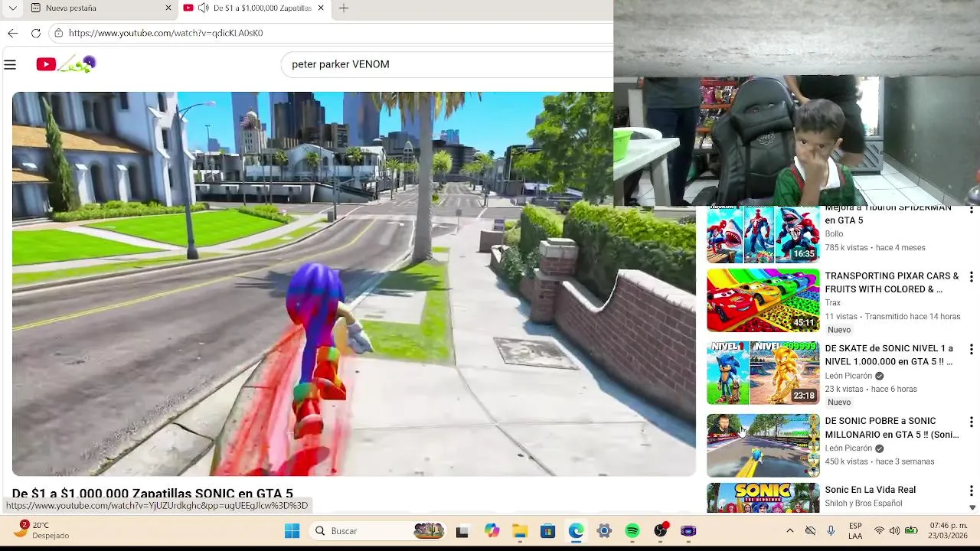Screen dimensions: 980x551
Task: Open DE SONIC POBRE A SONIC MILLONARIO title
Action: pos(891,428)
